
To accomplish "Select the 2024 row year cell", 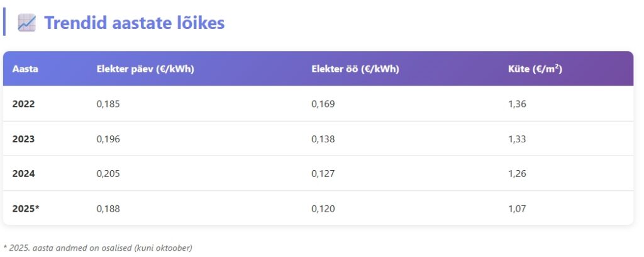I will coord(23,173).
